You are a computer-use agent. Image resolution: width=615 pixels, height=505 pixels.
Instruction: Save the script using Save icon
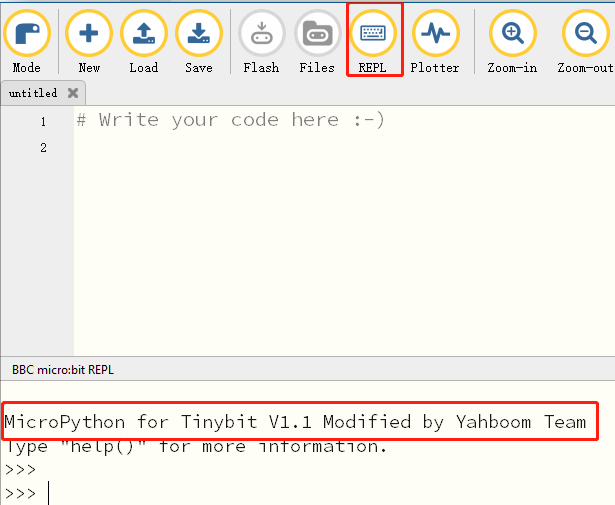pos(199,33)
